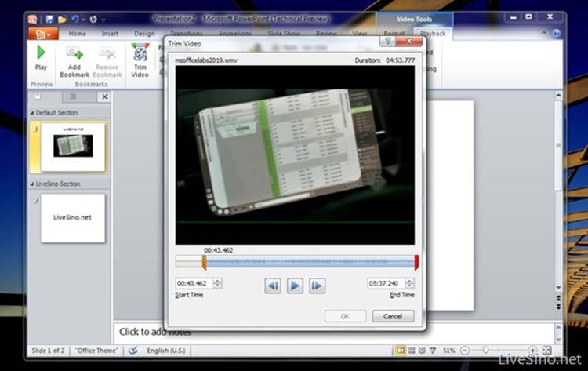Open quick access toolbar customize dropdown
The width and height of the screenshot is (588, 371).
click(x=103, y=20)
